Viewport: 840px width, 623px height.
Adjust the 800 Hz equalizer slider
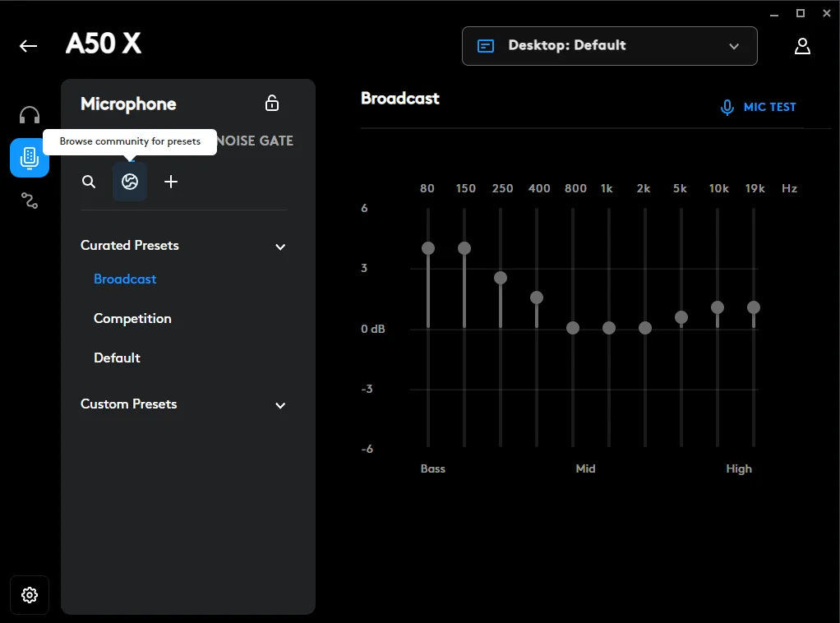tap(573, 328)
